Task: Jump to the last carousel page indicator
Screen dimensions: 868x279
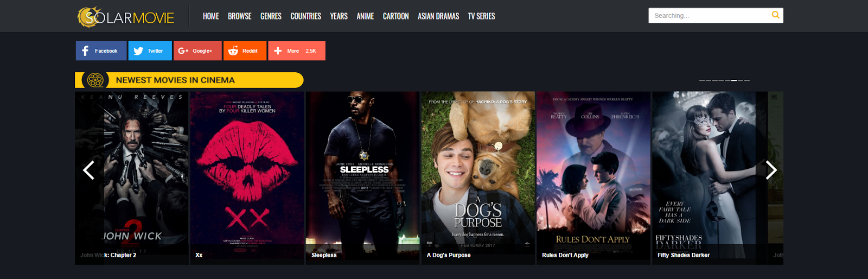Action: click(x=747, y=80)
